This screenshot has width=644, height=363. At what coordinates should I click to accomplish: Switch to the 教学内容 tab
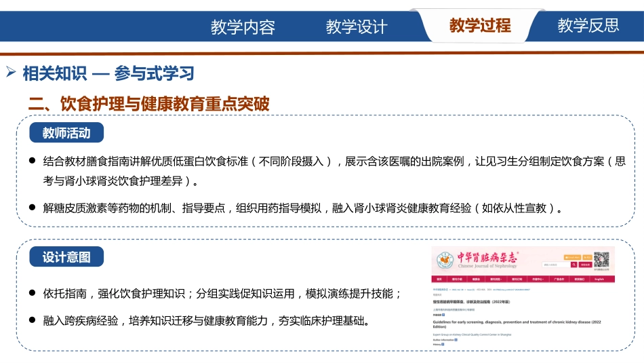(243, 26)
